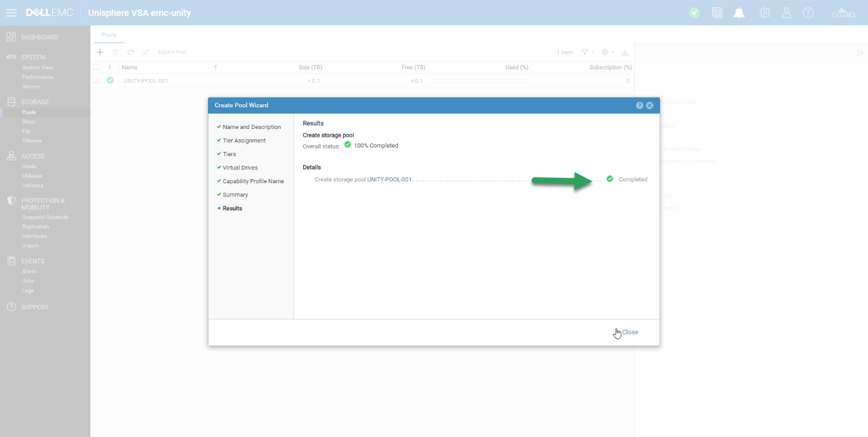Open settings gear in top header
Screen dimensions: 868x437
coord(765,13)
